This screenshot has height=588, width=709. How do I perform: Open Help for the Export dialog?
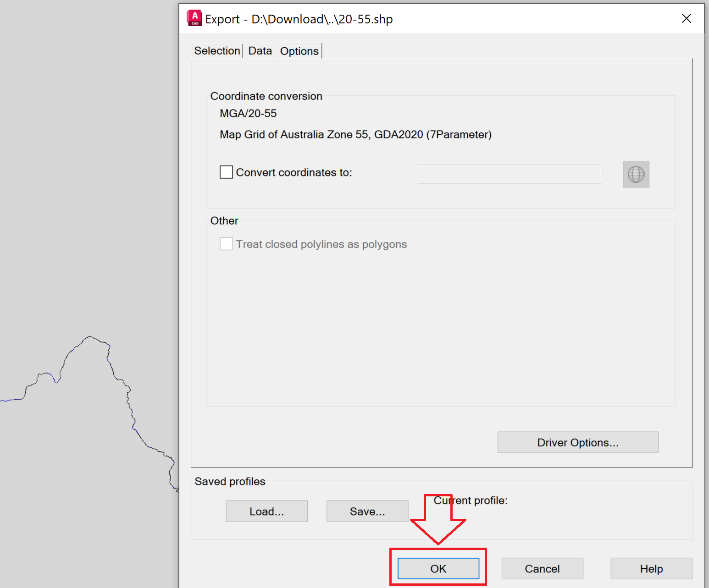tap(651, 568)
